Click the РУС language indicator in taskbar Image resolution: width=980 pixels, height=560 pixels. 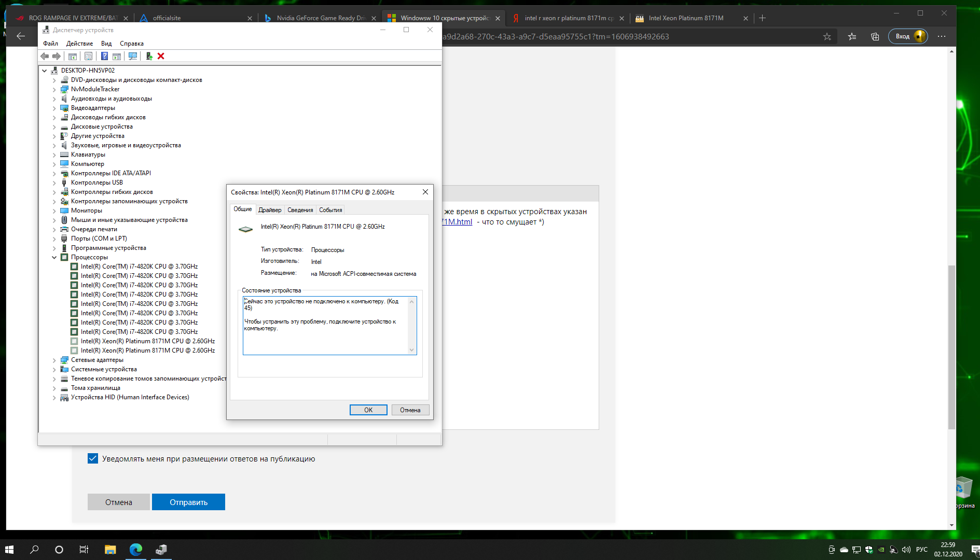922,550
